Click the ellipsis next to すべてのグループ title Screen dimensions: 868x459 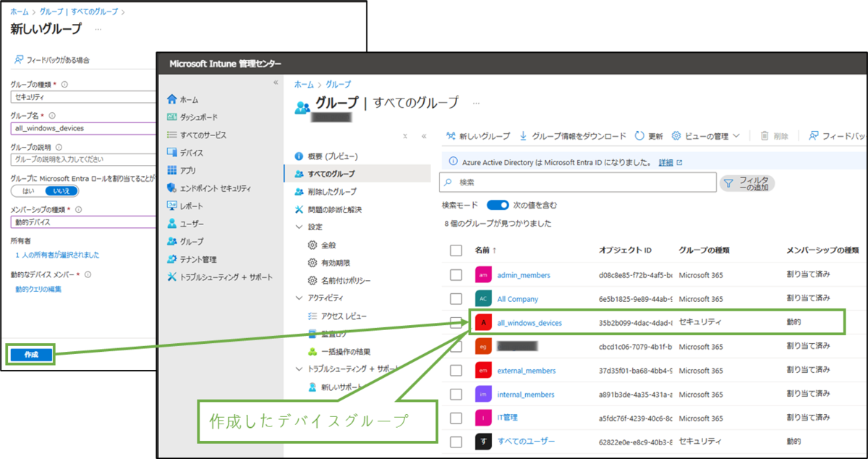476,103
